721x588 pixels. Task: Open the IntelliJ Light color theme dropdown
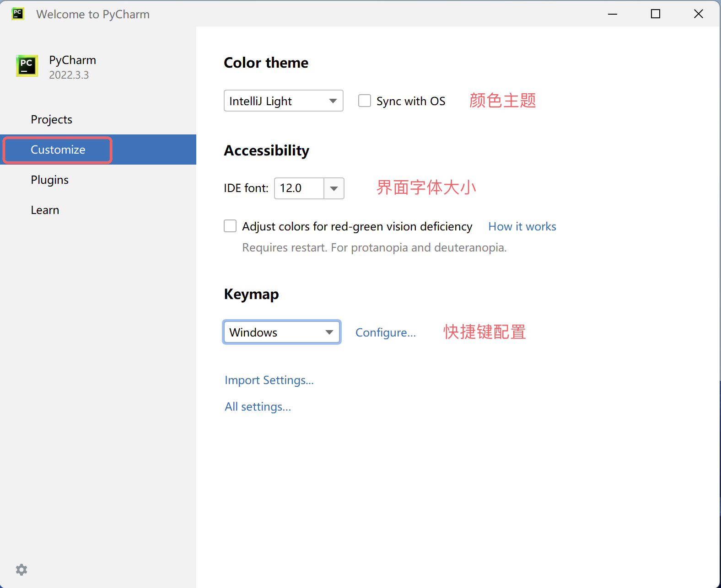click(x=283, y=101)
